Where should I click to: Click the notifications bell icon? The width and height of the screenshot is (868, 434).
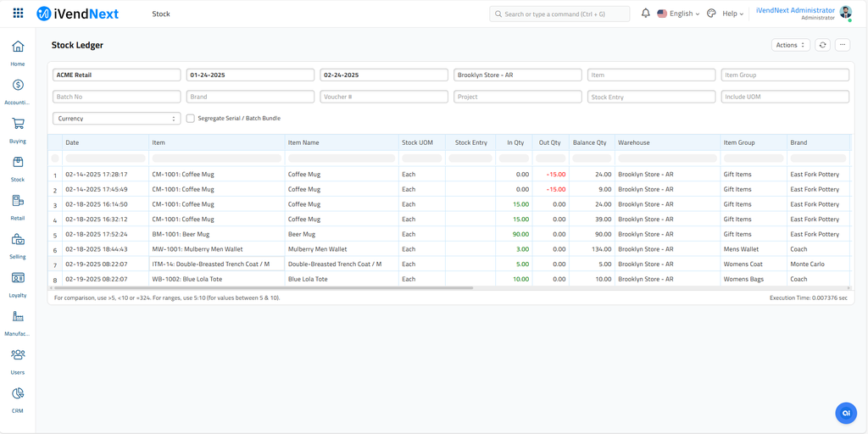[x=645, y=14]
